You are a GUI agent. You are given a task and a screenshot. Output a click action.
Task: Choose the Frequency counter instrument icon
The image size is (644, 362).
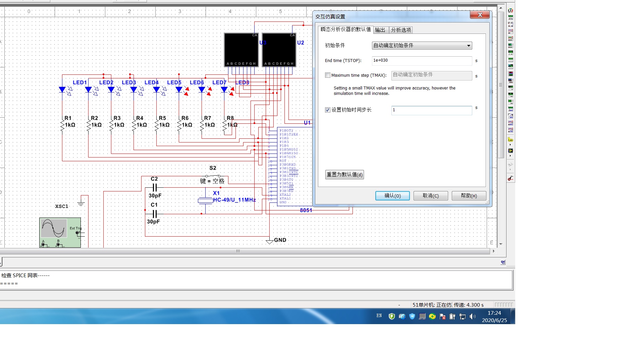(511, 53)
